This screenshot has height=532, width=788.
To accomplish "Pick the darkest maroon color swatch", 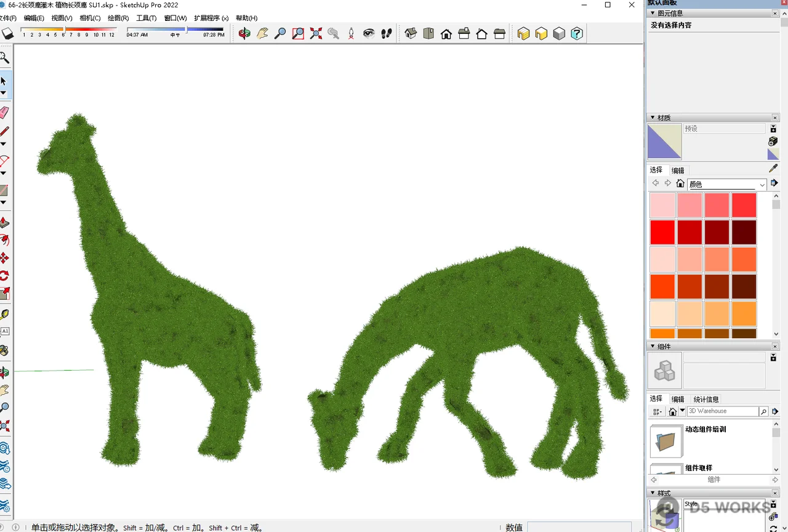I will tap(744, 232).
